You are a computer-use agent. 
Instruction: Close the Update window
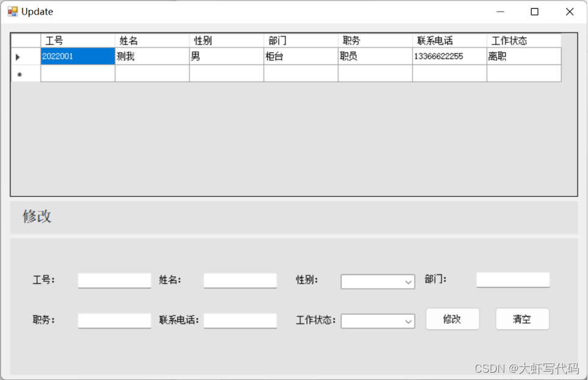click(x=570, y=12)
